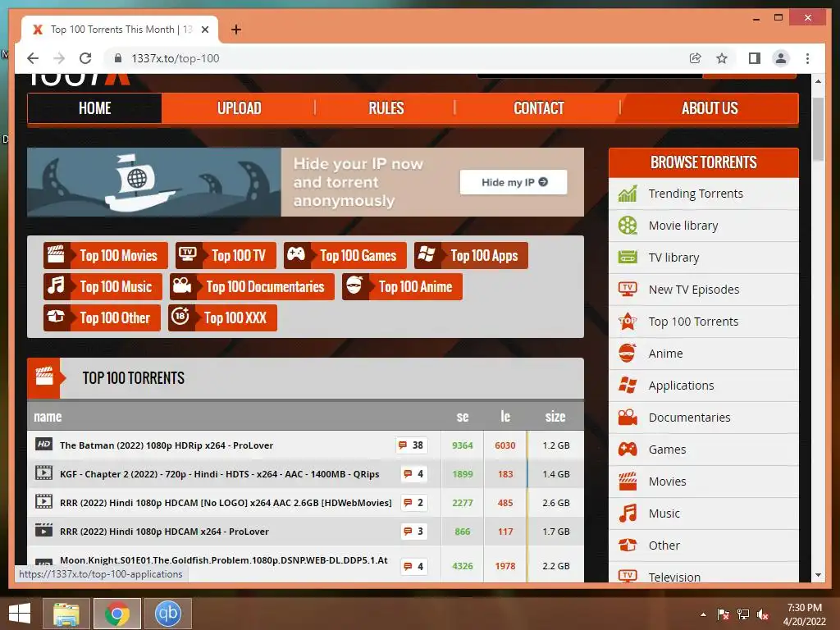Click the Applications windows-flag icon in sidebar
This screenshot has width=840, height=630.
tap(628, 386)
